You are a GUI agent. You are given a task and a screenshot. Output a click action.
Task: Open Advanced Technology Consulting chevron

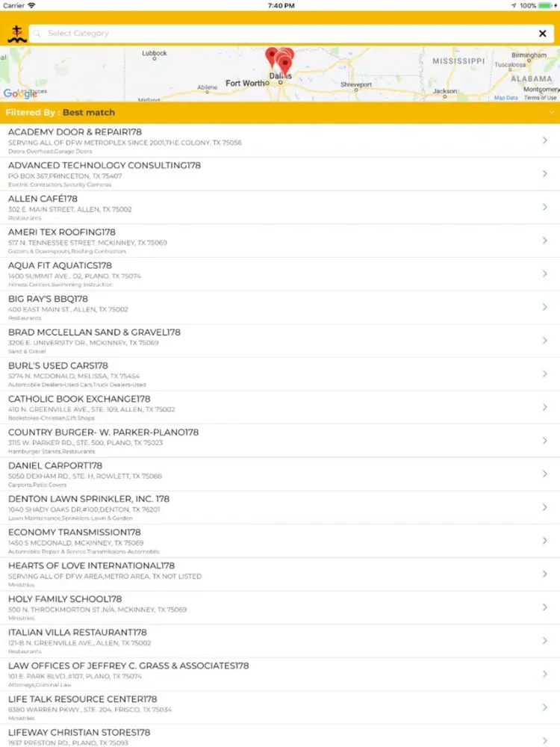(545, 173)
